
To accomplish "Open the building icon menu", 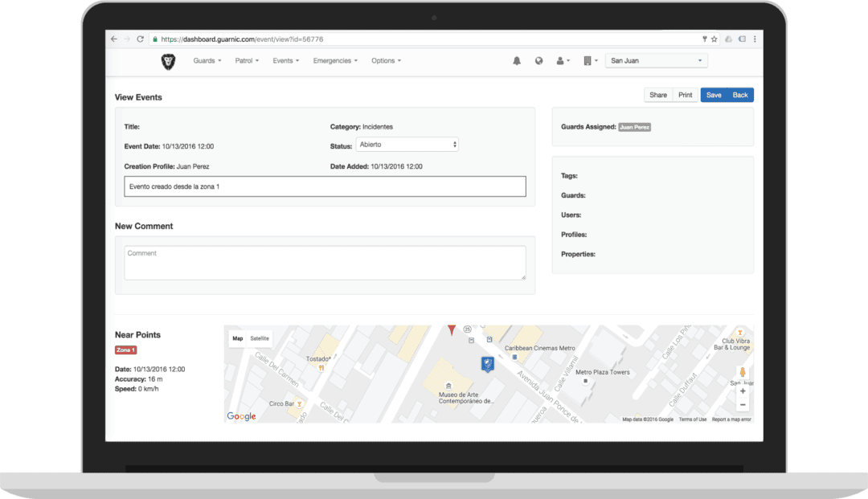I will (x=590, y=61).
